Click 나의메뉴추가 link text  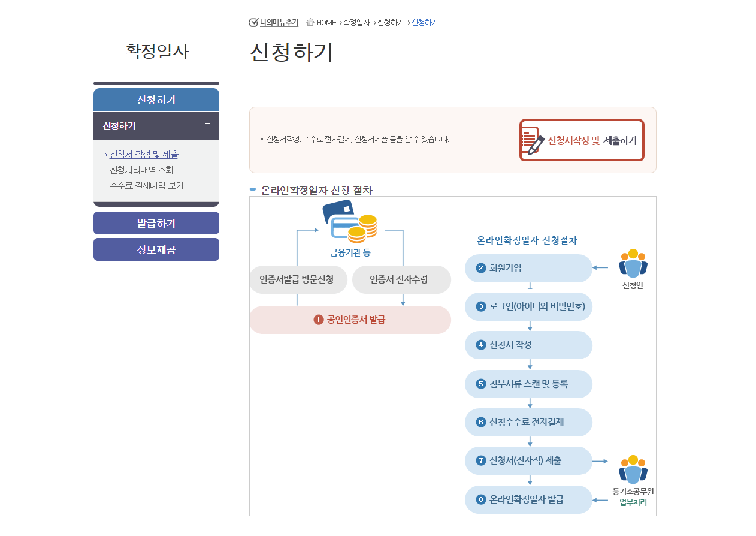(279, 23)
